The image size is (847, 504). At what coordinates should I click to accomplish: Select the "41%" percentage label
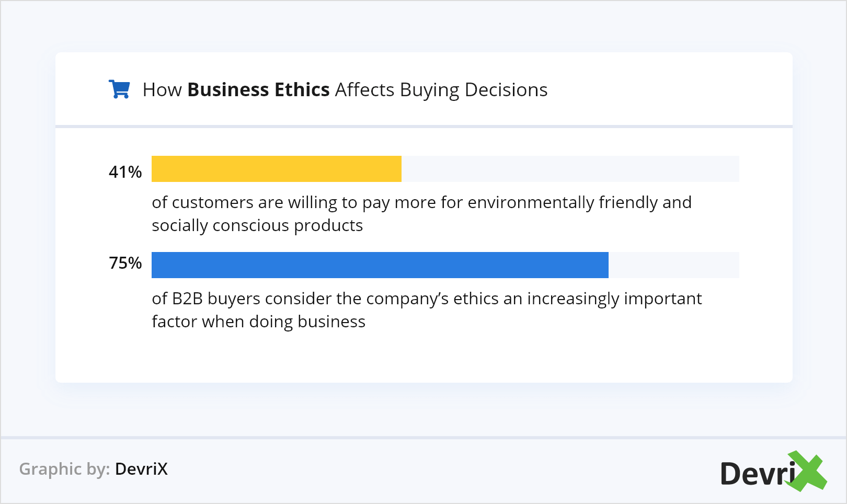(125, 172)
